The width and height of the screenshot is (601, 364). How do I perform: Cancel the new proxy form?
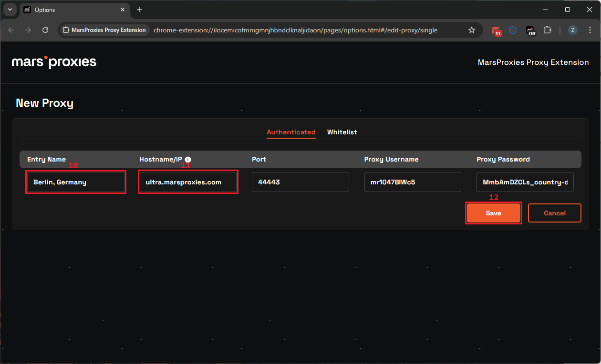click(554, 213)
